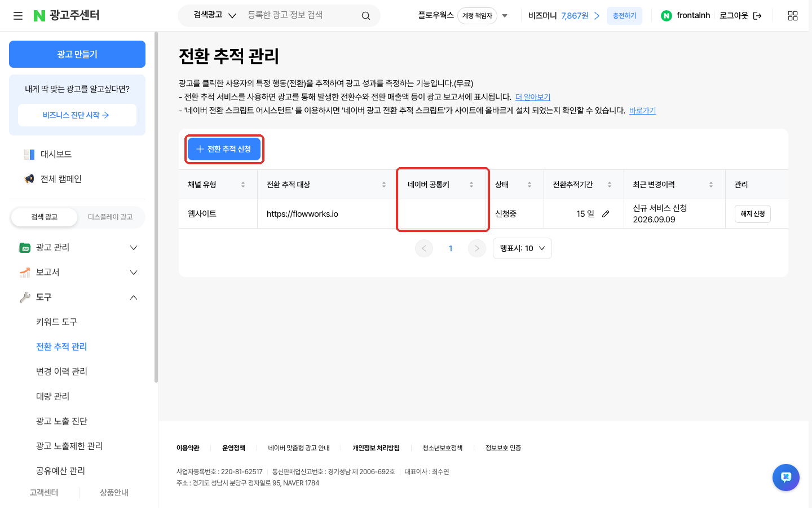Image resolution: width=812 pixels, height=508 pixels.
Task: Click the 전환 추적 신청 button
Action: (224, 149)
